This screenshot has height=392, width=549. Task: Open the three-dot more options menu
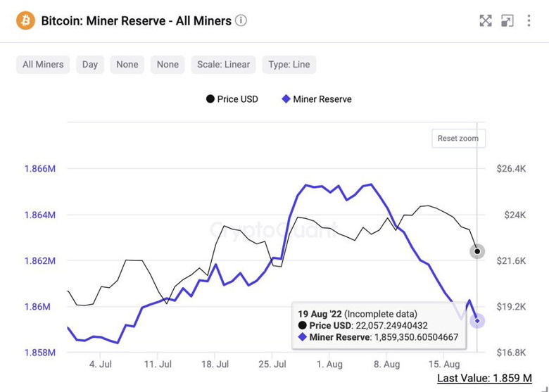(x=529, y=20)
